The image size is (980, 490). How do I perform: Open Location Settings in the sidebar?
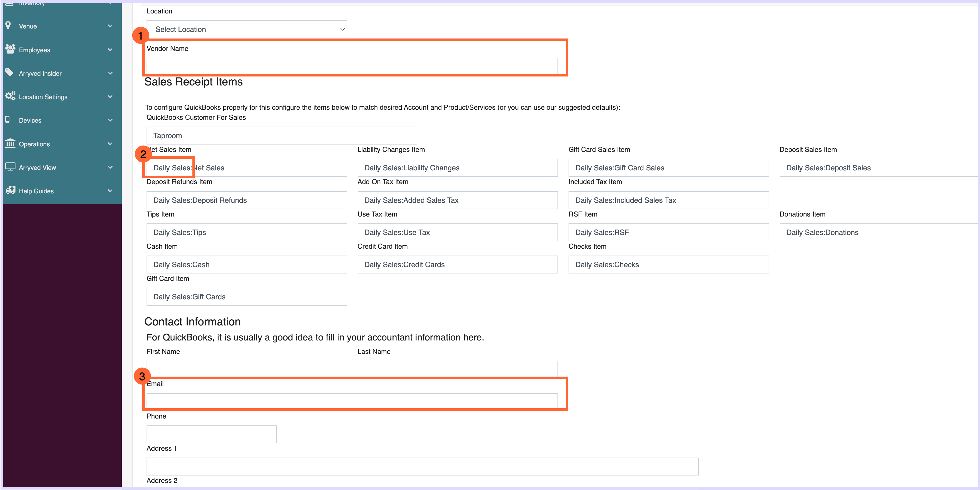tap(62, 97)
